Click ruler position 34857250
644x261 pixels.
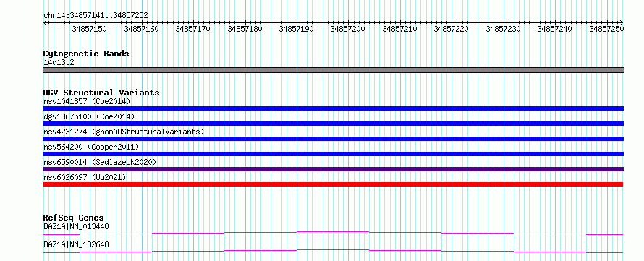(x=606, y=29)
